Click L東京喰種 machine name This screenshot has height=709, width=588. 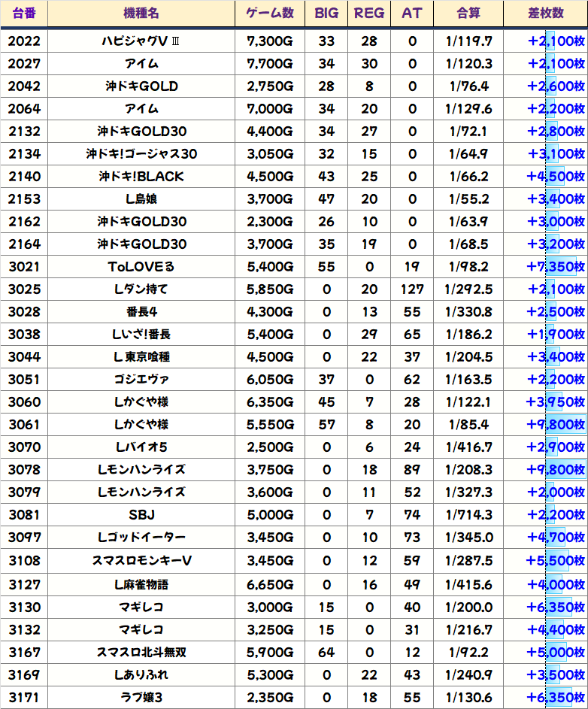pyautogui.click(x=141, y=357)
